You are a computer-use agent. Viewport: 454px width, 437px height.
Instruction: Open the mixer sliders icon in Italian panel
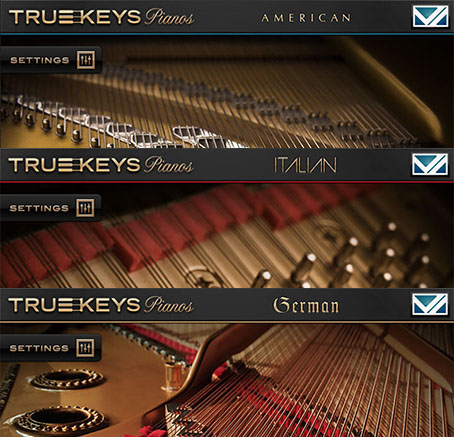coord(85,208)
